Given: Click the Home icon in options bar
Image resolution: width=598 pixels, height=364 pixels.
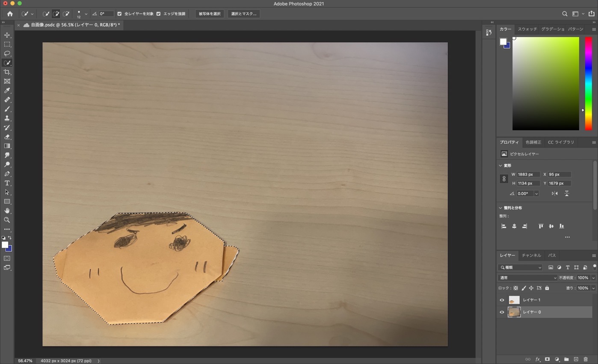Looking at the screenshot, I should pos(10,14).
